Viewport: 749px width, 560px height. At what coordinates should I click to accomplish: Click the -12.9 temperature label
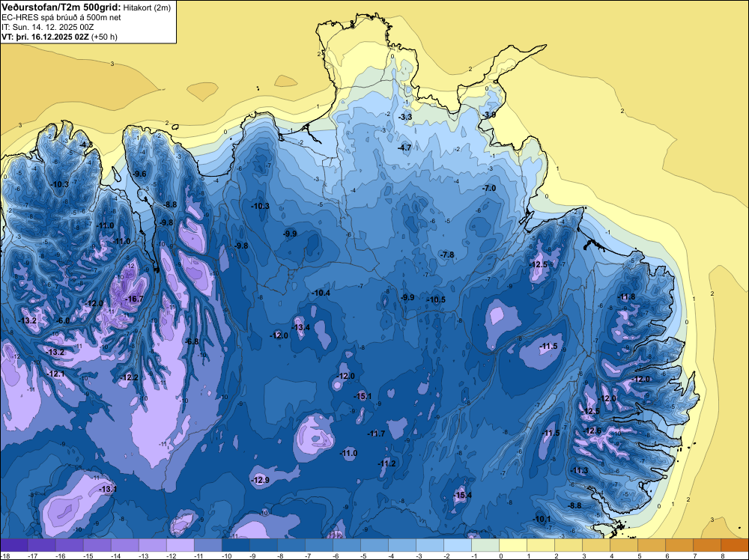[x=261, y=480]
